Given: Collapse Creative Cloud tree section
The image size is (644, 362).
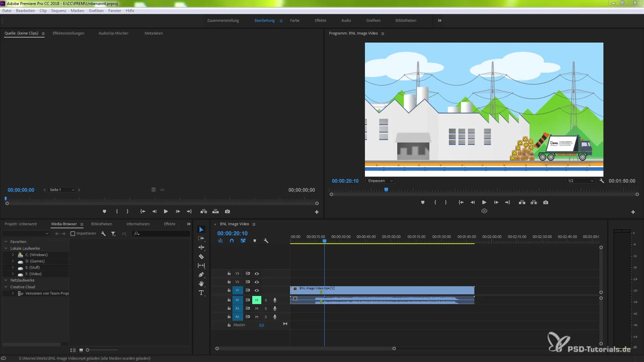Looking at the screenshot, I should pyautogui.click(x=6, y=287).
